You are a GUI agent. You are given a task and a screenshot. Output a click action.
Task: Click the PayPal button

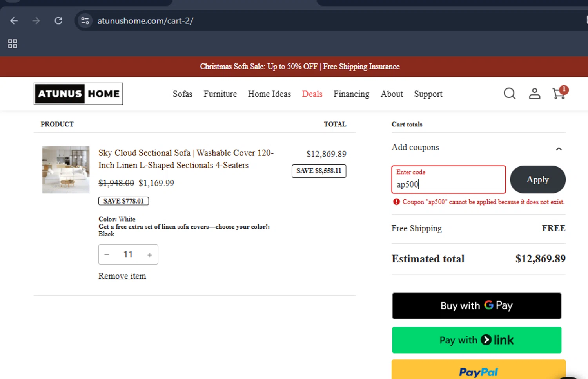478,370
